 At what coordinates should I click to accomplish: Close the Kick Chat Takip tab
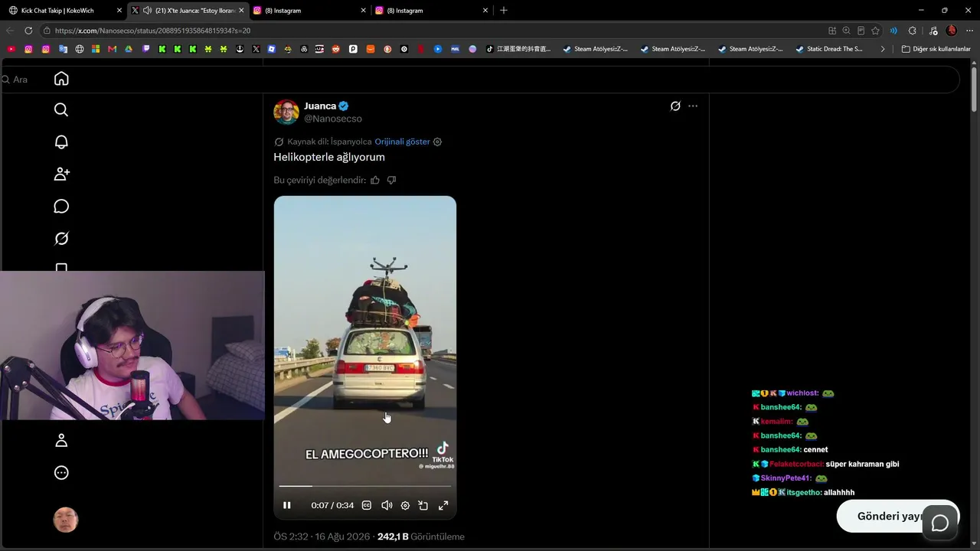tap(119, 11)
